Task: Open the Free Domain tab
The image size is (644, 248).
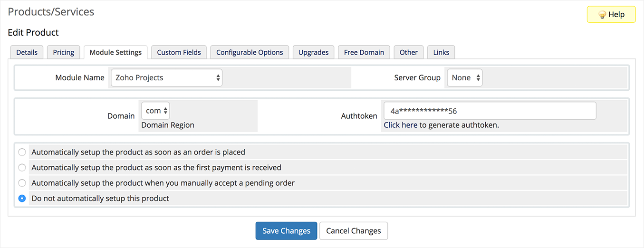Action: [x=364, y=52]
